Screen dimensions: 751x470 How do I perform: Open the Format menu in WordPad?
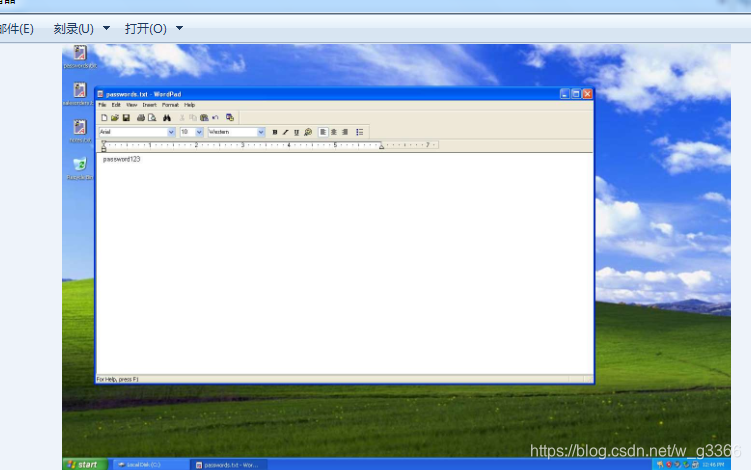pyautogui.click(x=170, y=105)
